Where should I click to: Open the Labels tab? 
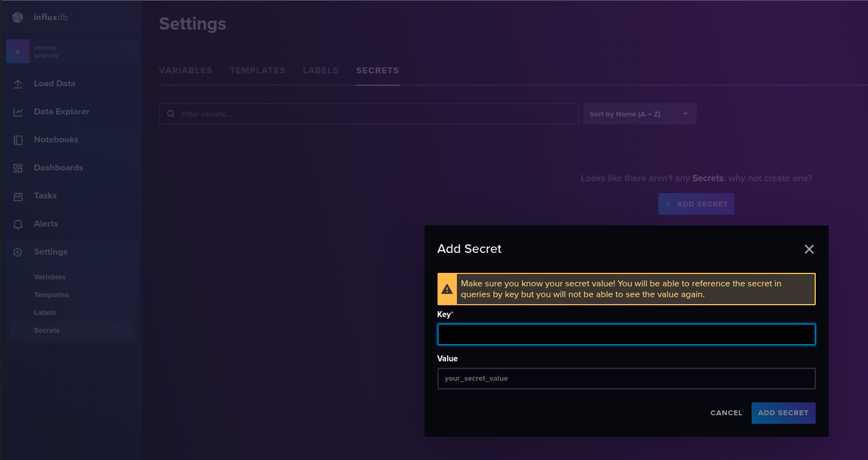point(321,71)
